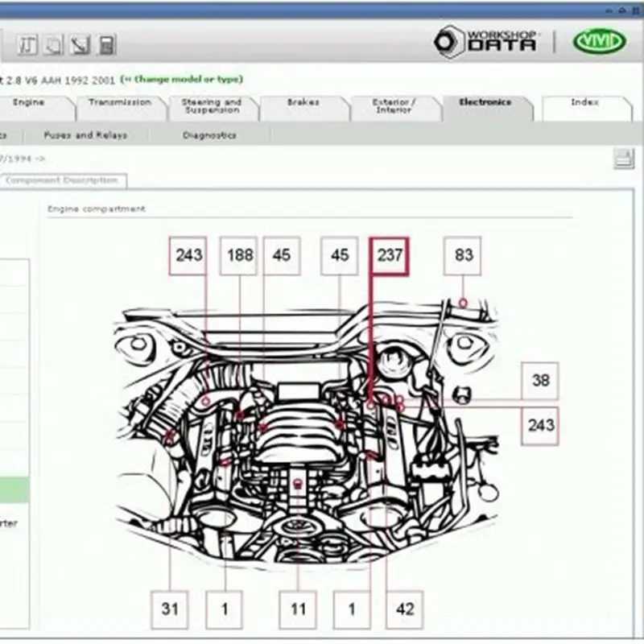This screenshot has width=644, height=644.
Task: Click the third toolbar icon with a diagonal arrow
Action: (x=80, y=44)
